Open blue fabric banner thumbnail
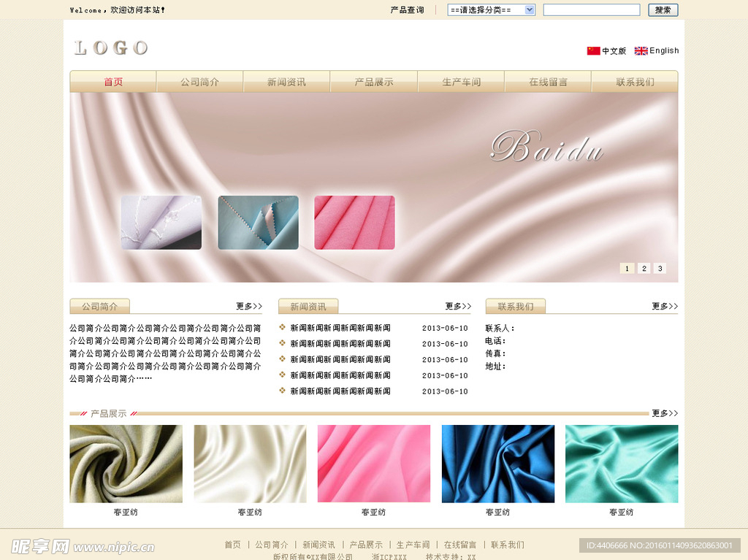 pos(258,222)
